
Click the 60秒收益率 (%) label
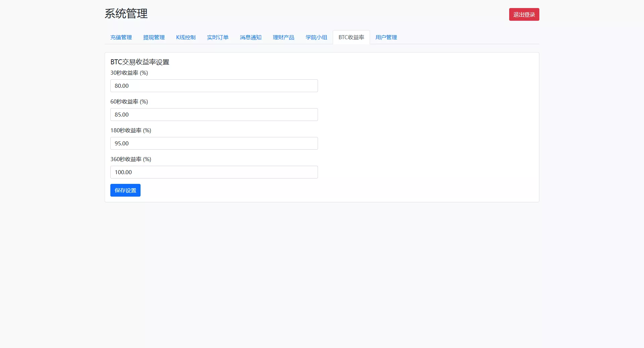(129, 102)
